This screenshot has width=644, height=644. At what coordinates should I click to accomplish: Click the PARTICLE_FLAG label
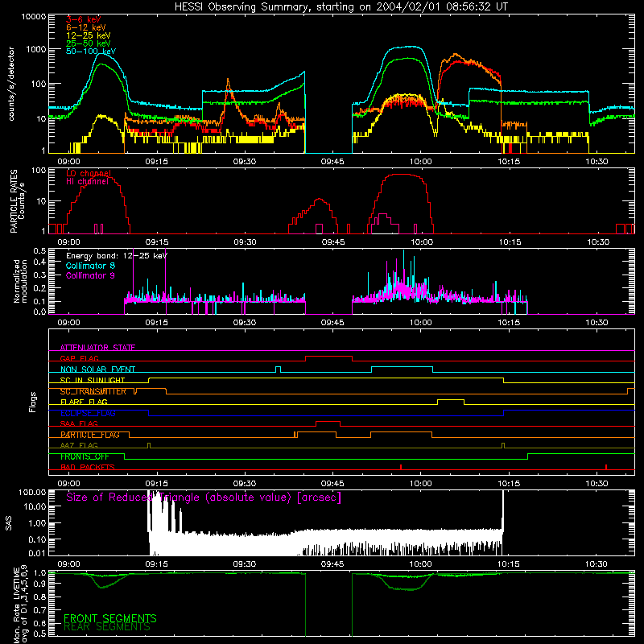(90, 435)
